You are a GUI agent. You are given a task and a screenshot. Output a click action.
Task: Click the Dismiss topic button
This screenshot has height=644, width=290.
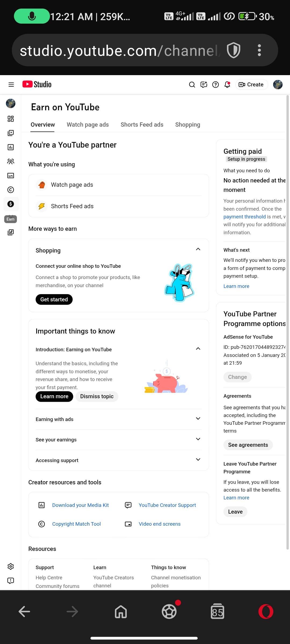point(97,397)
